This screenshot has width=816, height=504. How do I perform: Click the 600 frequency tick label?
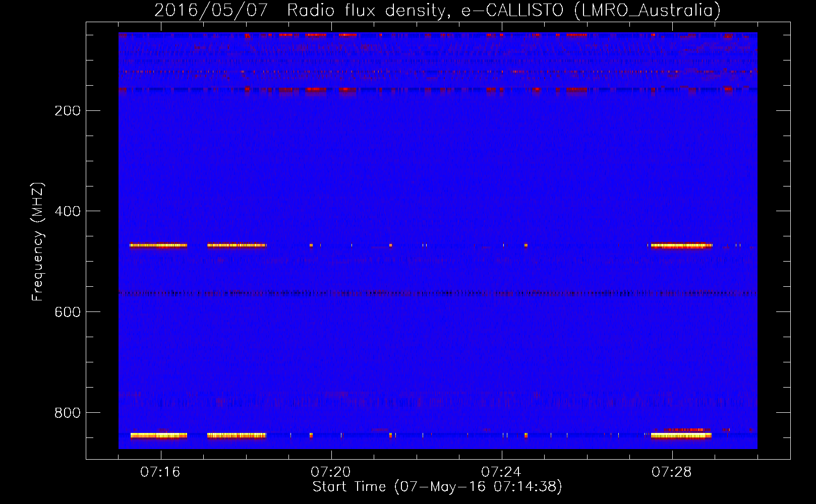click(68, 312)
